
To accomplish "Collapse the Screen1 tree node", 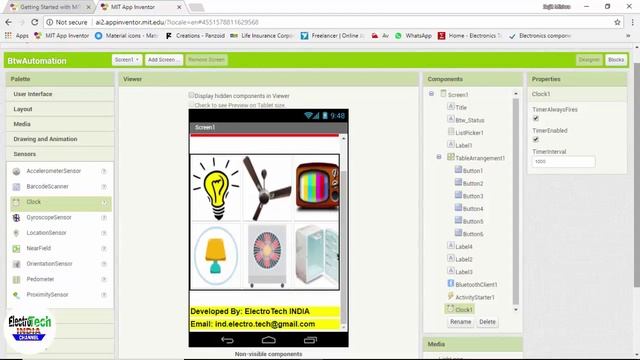I will coord(431,94).
